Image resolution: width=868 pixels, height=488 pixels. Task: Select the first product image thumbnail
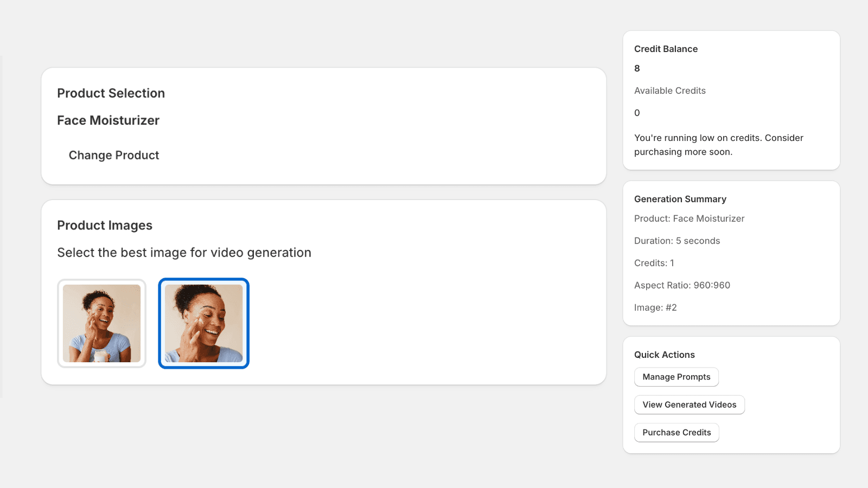coord(101,323)
